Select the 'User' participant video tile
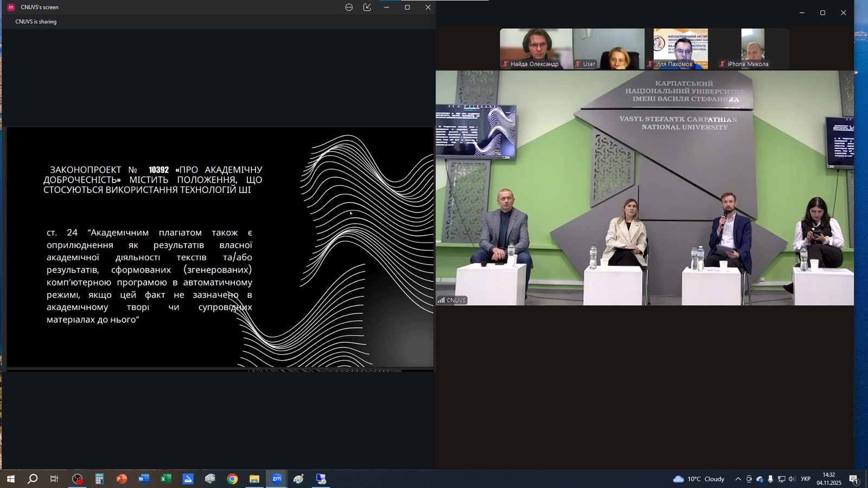 pos(608,49)
